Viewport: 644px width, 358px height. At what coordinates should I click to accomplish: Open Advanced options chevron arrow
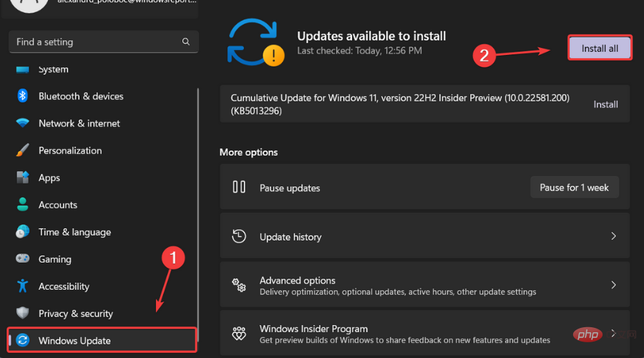point(613,285)
